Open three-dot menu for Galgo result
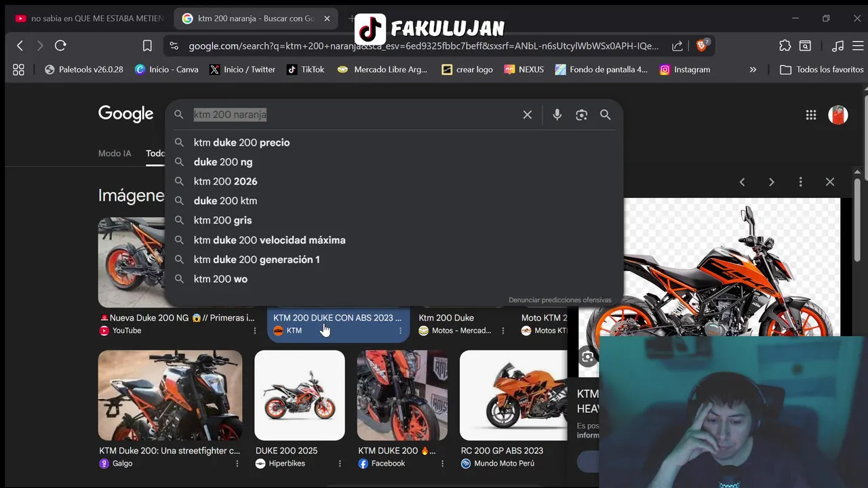The width and height of the screenshot is (868, 488). tap(237, 464)
